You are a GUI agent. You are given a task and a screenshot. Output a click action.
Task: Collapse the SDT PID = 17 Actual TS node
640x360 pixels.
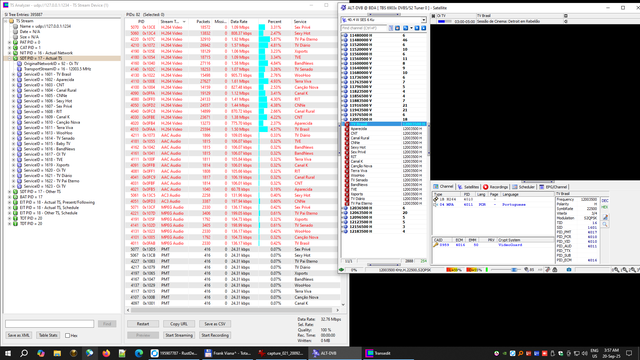pyautogui.click(x=10, y=58)
